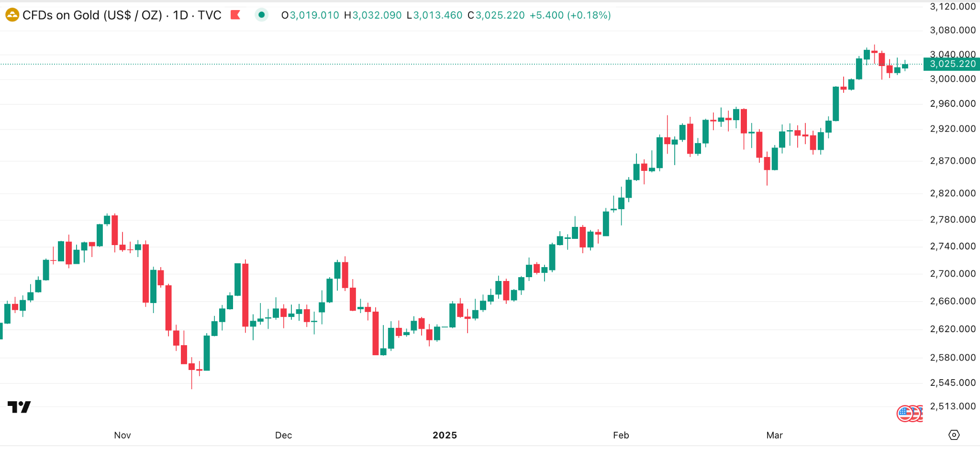Click the green market status dot
This screenshot has width=980, height=449.
point(261,15)
